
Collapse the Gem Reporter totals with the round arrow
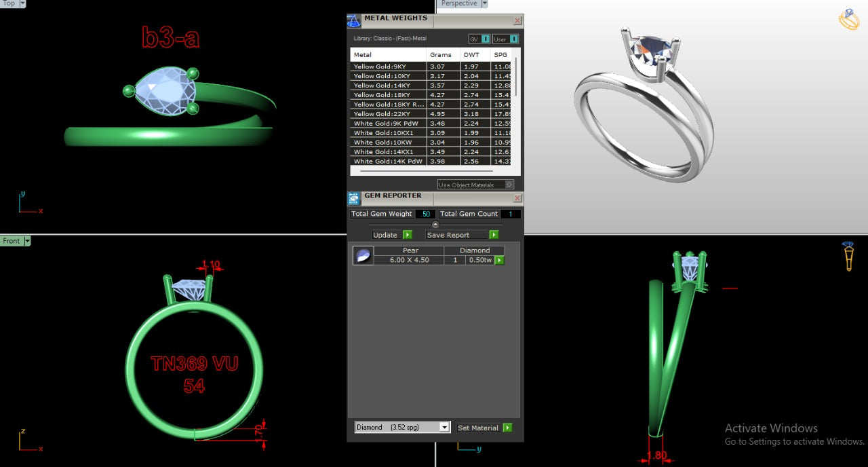435,224
